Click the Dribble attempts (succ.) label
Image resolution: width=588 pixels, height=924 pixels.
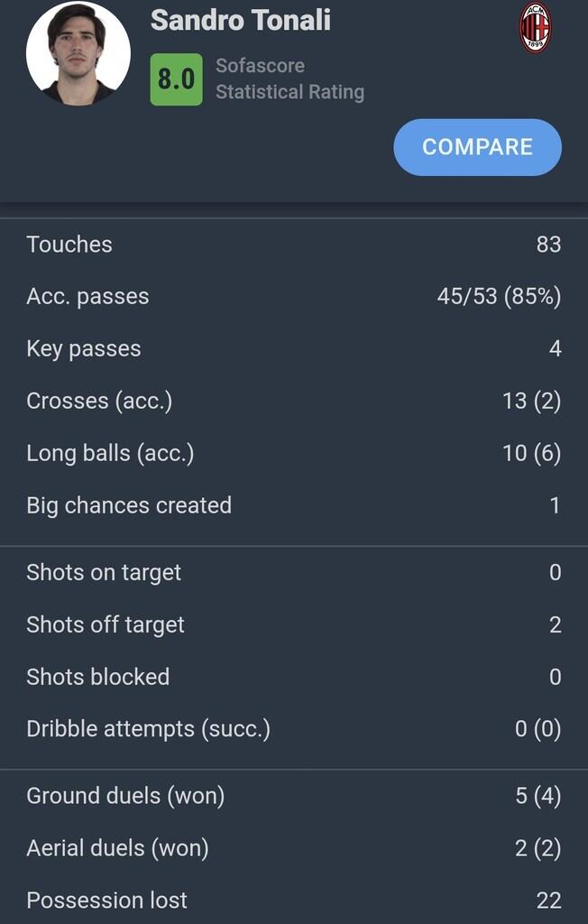[x=149, y=729]
